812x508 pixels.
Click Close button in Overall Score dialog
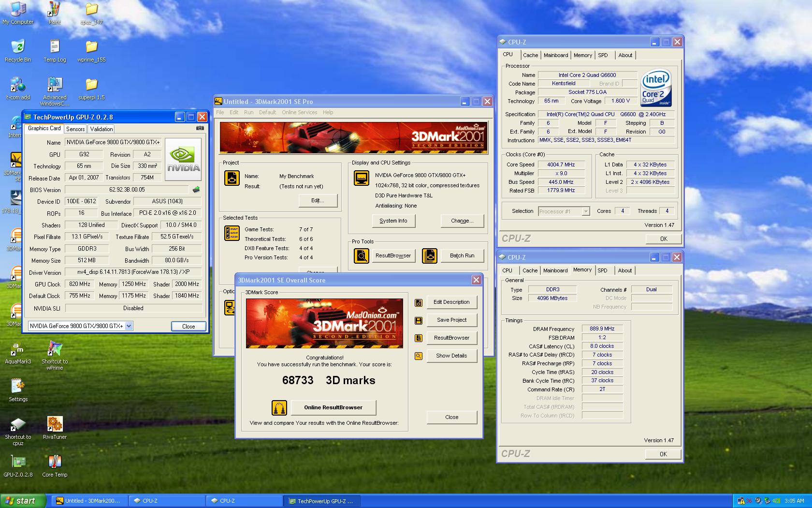pos(452,417)
